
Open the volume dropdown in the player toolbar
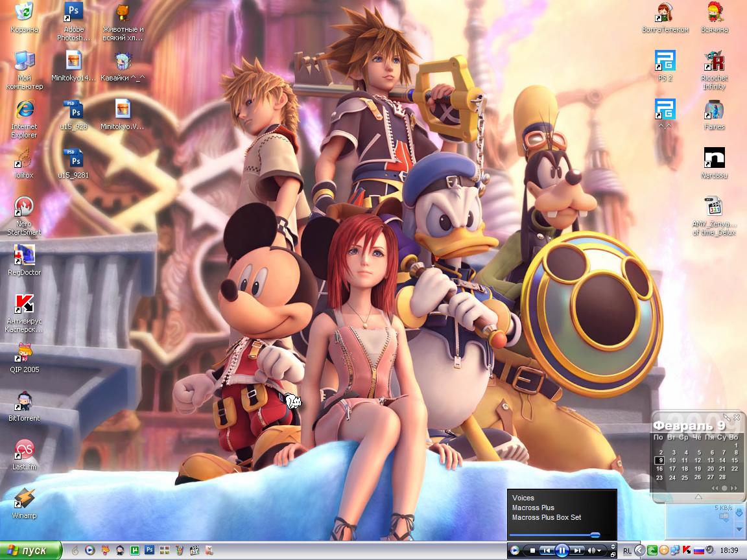pyautogui.click(x=599, y=551)
